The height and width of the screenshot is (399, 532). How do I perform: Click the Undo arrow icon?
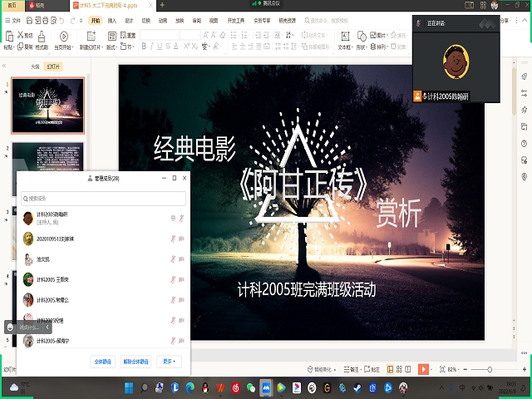(x=62, y=21)
